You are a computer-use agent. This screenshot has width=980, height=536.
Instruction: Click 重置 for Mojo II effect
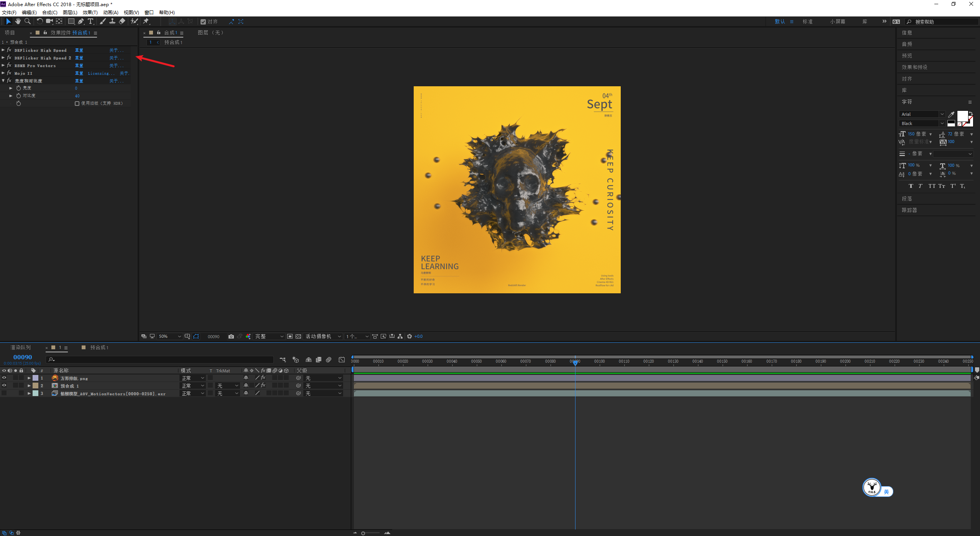tap(79, 73)
